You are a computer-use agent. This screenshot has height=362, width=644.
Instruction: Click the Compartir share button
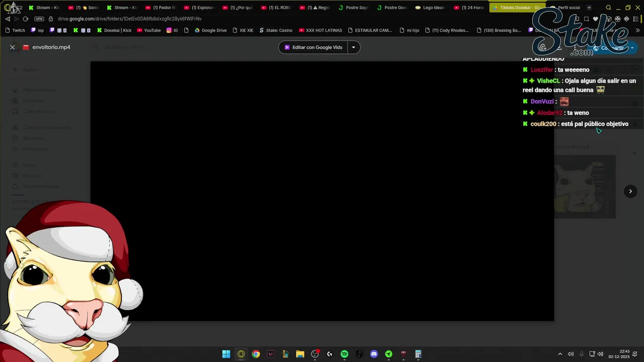608,48
